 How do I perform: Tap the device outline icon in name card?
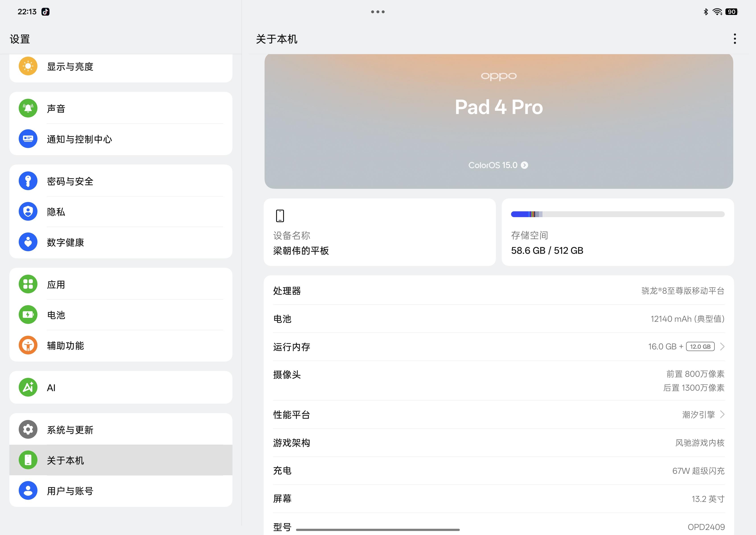[x=280, y=216]
